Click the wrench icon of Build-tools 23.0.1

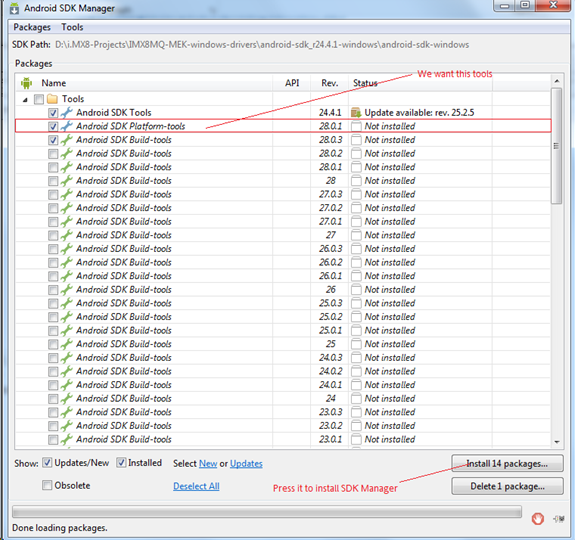point(66,439)
